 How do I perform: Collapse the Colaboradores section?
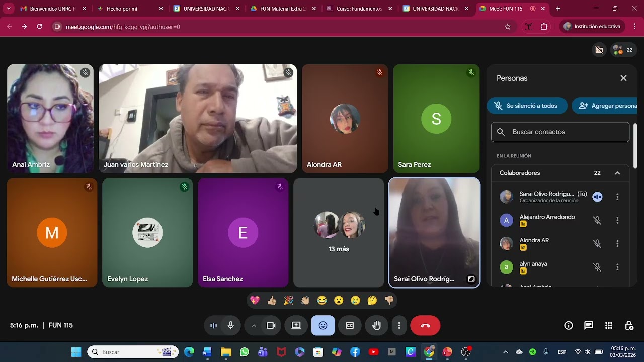[617, 173]
